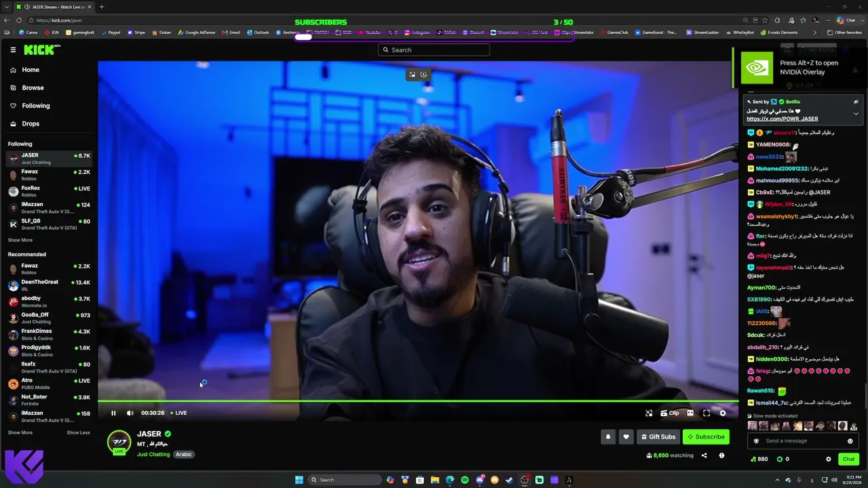Focus the Kick search field

pyautogui.click(x=434, y=49)
